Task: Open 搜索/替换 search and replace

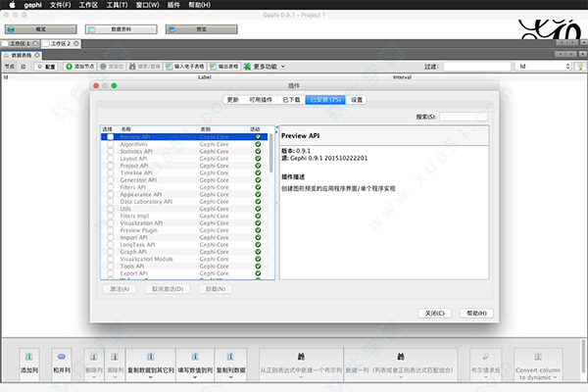Action: (145, 67)
